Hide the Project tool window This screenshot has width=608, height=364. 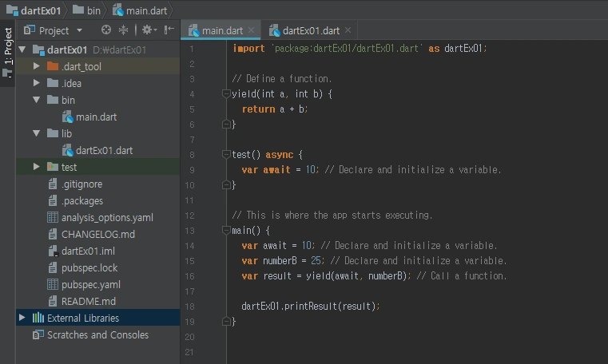point(169,30)
